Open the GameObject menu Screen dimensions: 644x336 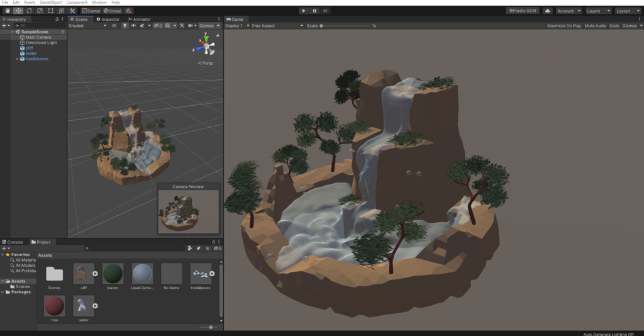tap(50, 3)
